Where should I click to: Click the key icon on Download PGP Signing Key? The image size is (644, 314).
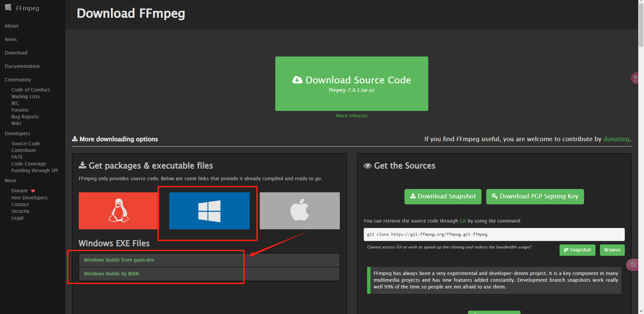pyautogui.click(x=494, y=196)
